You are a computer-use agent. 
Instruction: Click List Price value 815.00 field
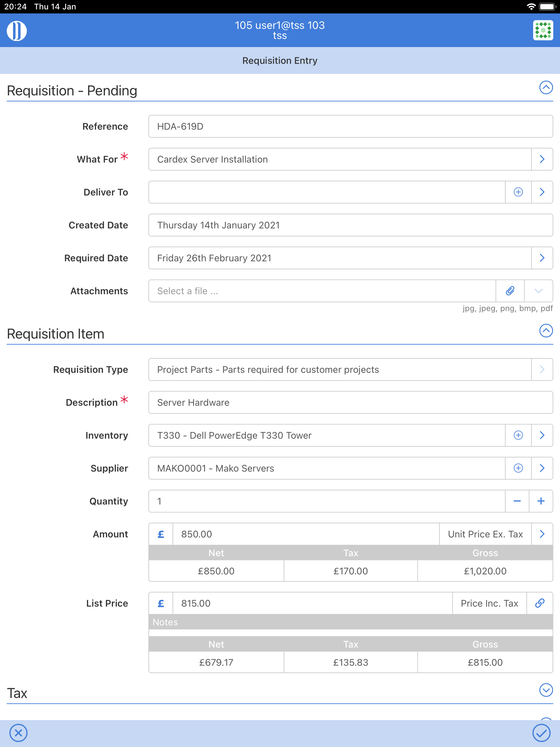tap(312, 603)
